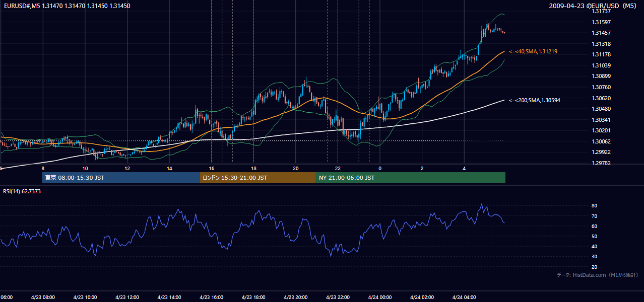The image size is (644, 302).
Task: Click the 4/23 14:00 time axis label
Action: pos(169,297)
